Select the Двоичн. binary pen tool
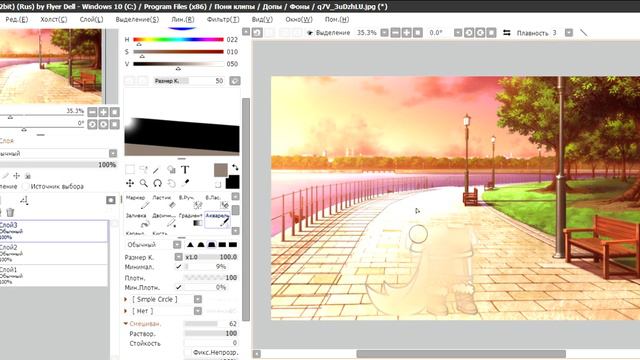 (164, 220)
